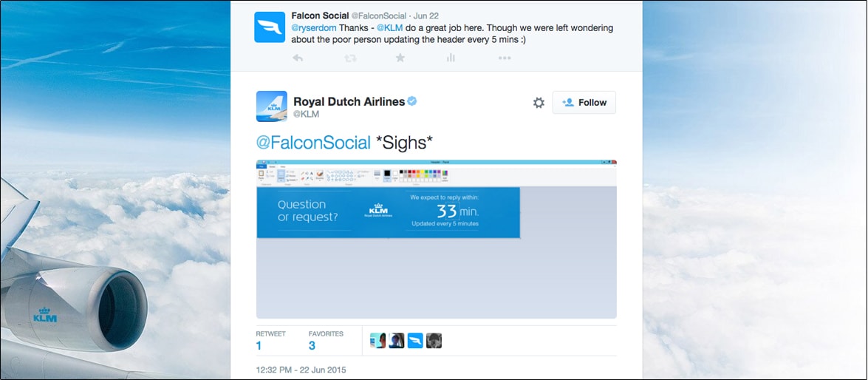This screenshot has width=868, height=380.
Task: Open Falcon Social's profile avatar
Action: [270, 27]
